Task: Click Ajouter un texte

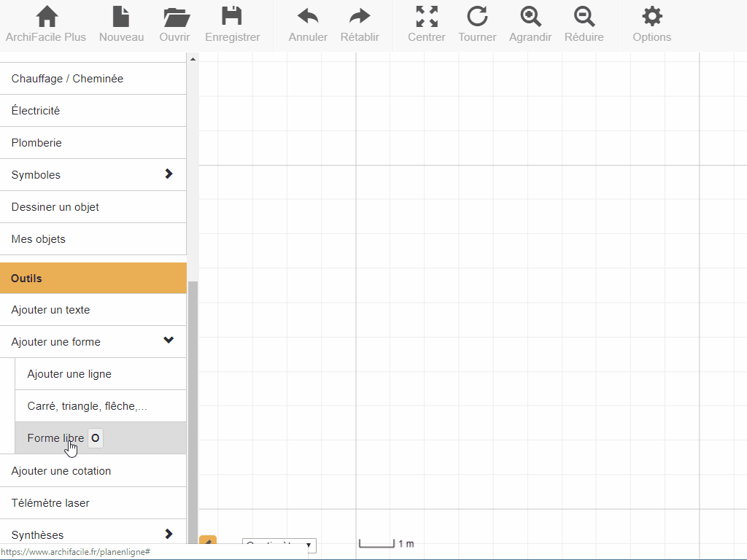Action: [x=51, y=310]
